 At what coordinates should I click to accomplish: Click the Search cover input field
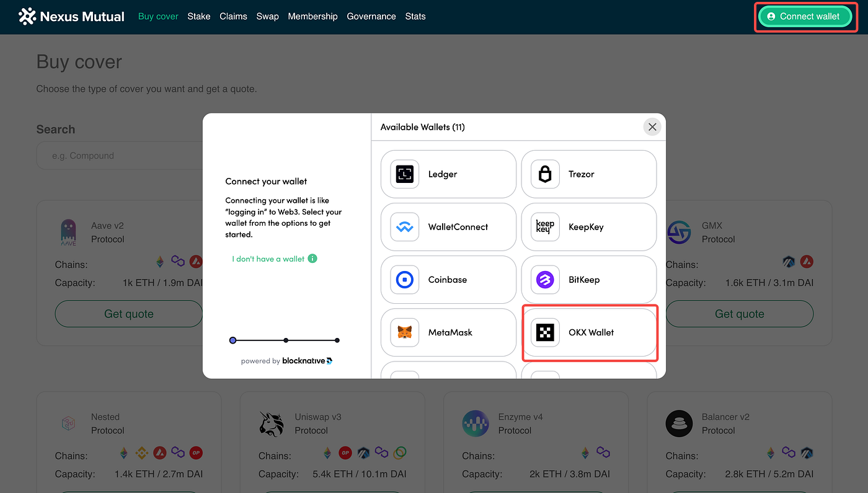pyautogui.click(x=120, y=156)
